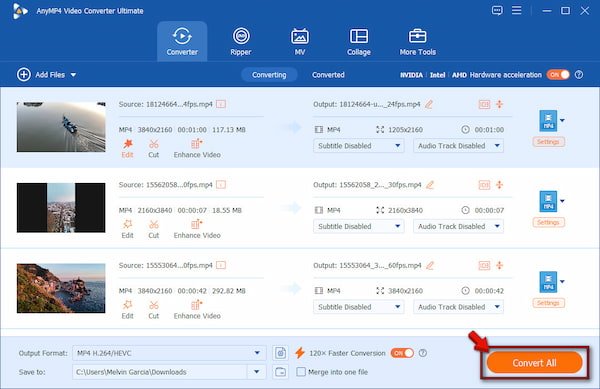
Task: Open the Converter tab
Action: point(182,41)
